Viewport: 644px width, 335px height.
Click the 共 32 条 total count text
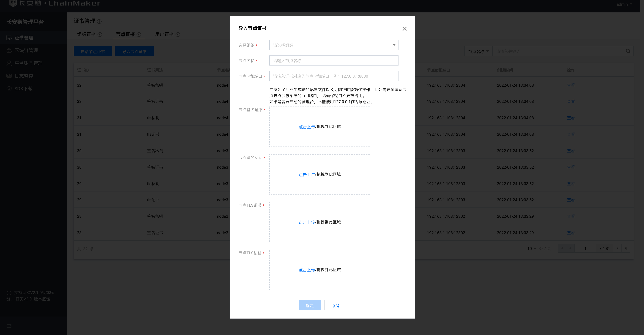click(85, 249)
